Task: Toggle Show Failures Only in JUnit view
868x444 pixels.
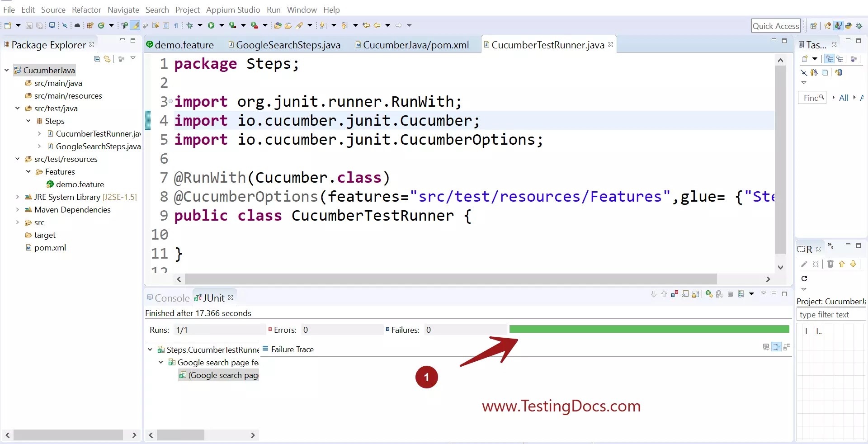Action: (675, 294)
